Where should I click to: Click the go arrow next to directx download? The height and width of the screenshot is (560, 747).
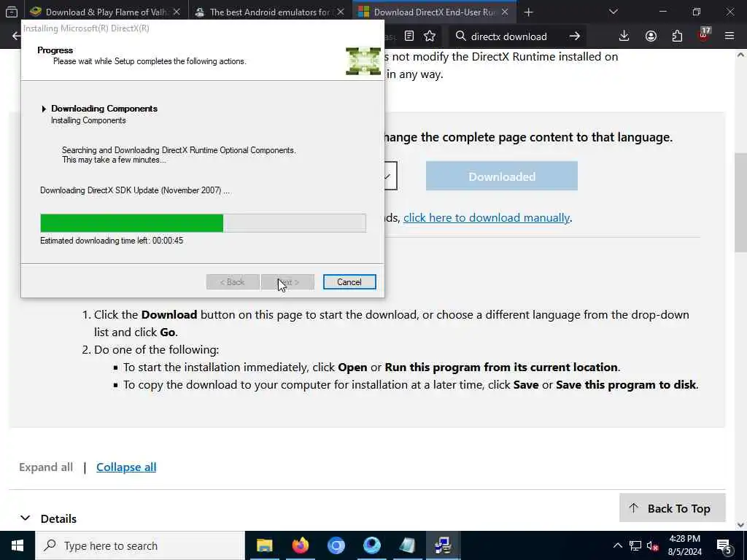pos(575,36)
